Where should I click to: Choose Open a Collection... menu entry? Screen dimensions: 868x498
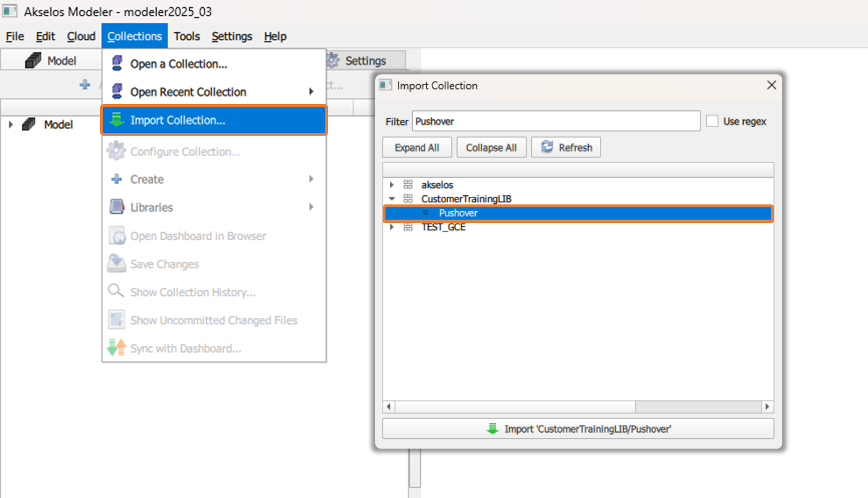point(213,64)
